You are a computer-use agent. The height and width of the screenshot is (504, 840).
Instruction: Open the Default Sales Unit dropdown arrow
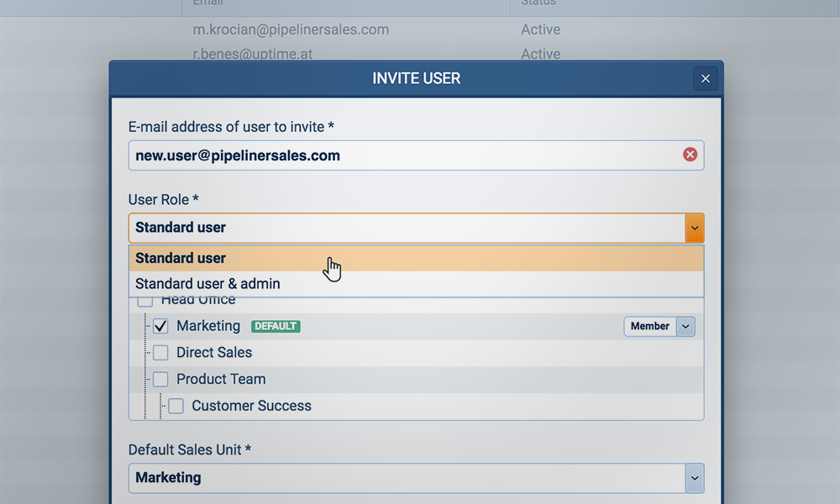[x=694, y=478]
